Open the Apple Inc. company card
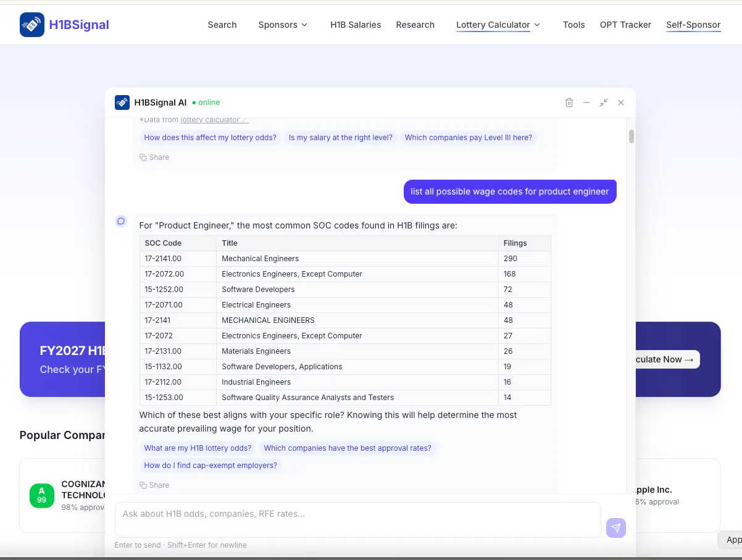The width and height of the screenshot is (742, 560). 678,495
